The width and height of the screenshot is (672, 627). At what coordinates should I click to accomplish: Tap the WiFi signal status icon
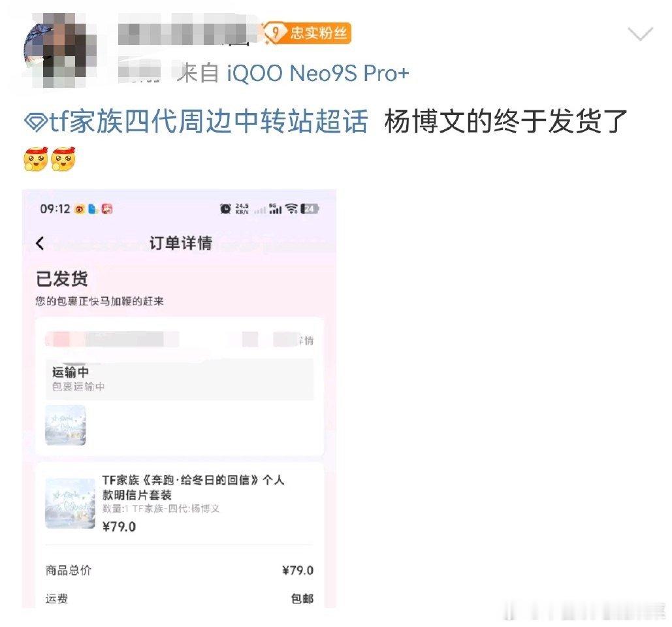(x=291, y=209)
